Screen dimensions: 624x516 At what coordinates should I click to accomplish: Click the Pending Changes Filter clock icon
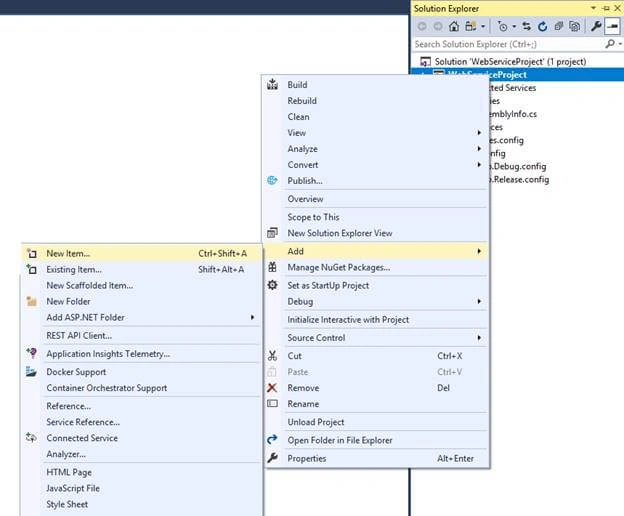pyautogui.click(x=503, y=26)
